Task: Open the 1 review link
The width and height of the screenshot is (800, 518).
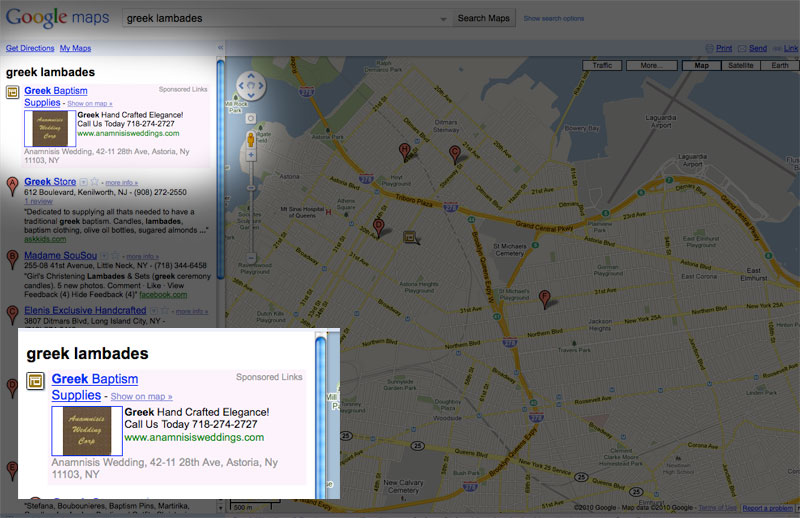Action: coord(38,202)
